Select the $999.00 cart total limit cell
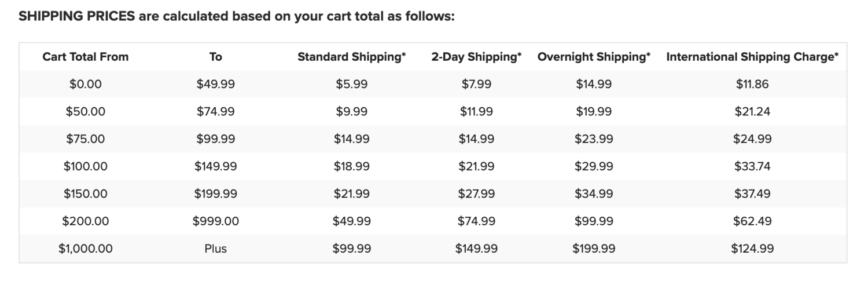The width and height of the screenshot is (868, 281). 215,221
